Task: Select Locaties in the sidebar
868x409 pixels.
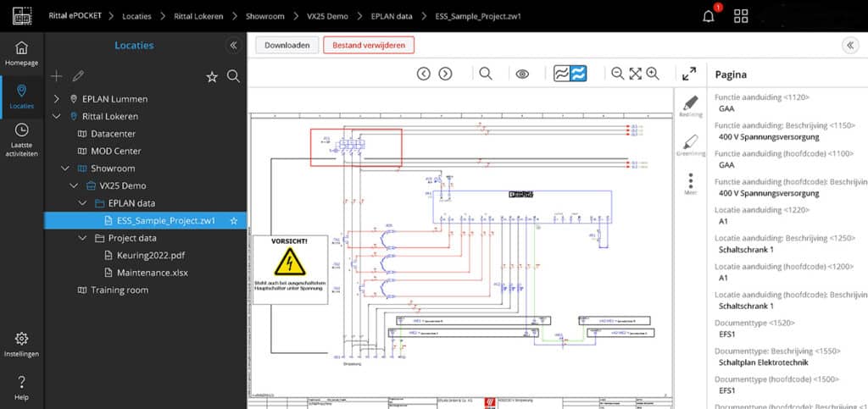Action: click(x=21, y=97)
